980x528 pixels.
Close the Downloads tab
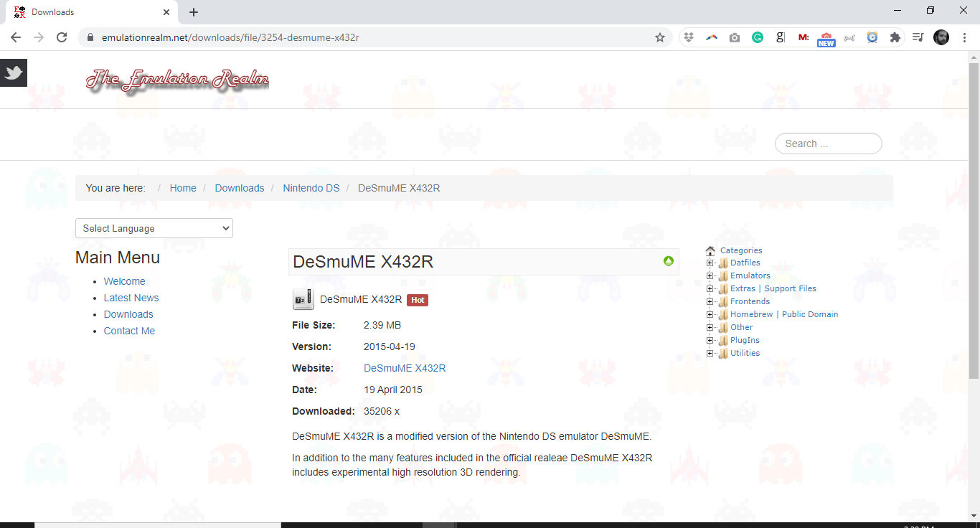coord(166,12)
